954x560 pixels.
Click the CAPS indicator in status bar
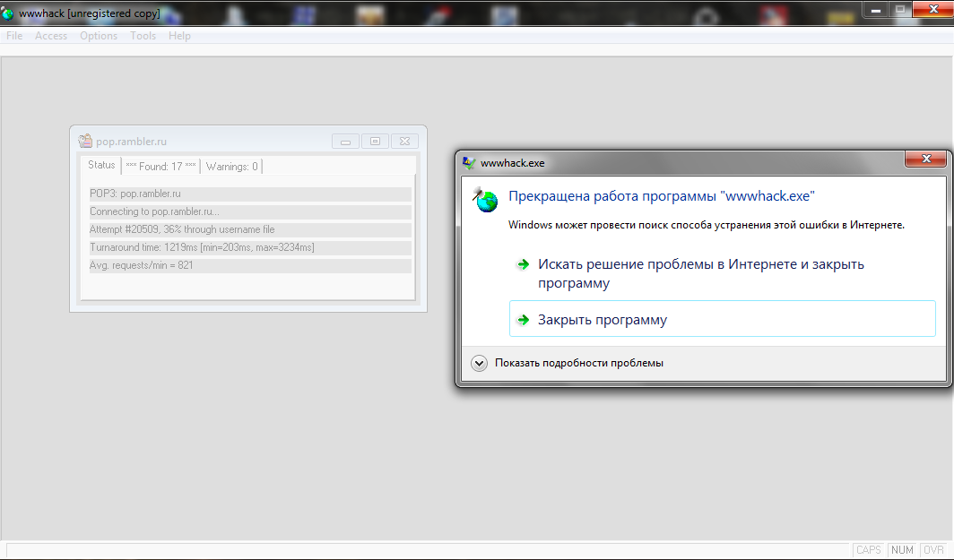[x=869, y=549]
